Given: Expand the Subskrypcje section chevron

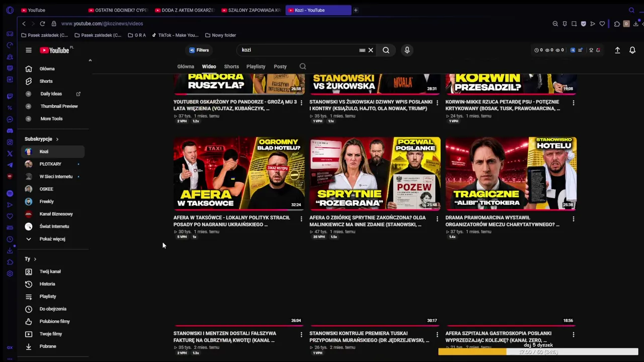Looking at the screenshot, I should coord(57,139).
